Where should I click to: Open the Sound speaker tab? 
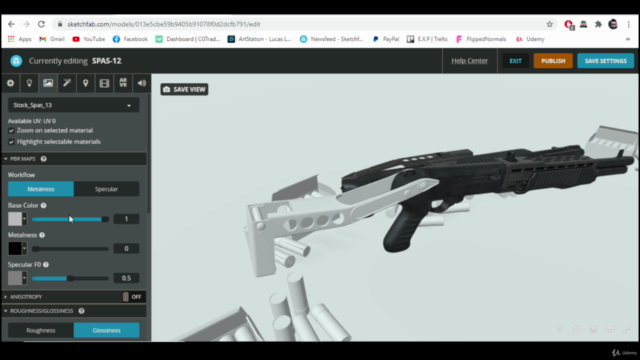[142, 83]
